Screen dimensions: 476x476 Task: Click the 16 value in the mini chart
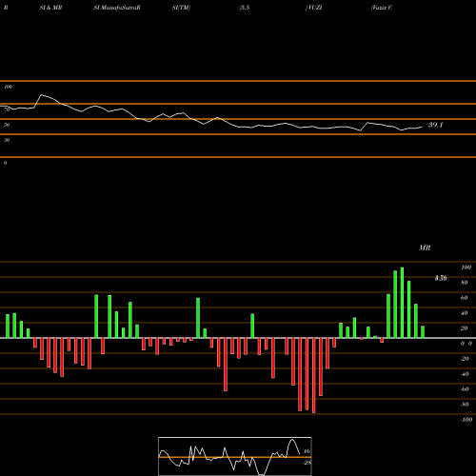click(307, 451)
